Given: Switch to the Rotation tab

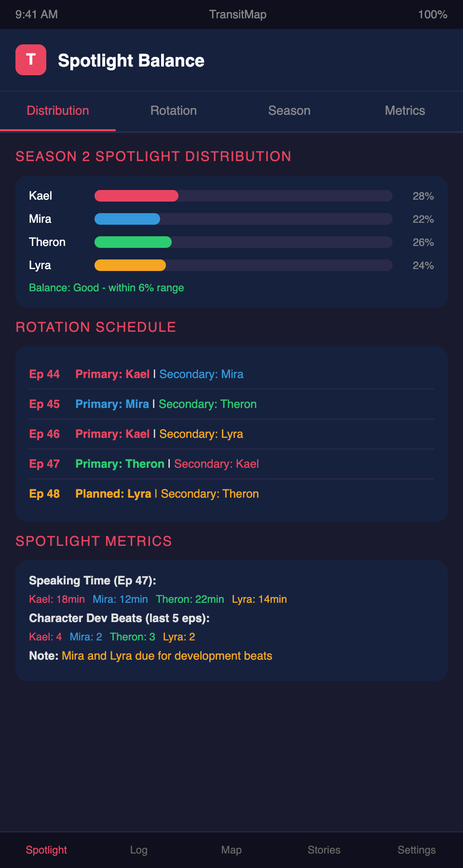Looking at the screenshot, I should [x=174, y=111].
